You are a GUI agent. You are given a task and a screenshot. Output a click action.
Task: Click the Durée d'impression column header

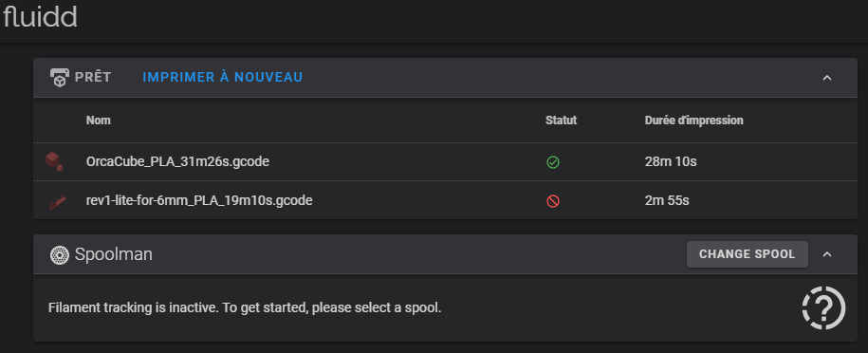[x=694, y=121]
